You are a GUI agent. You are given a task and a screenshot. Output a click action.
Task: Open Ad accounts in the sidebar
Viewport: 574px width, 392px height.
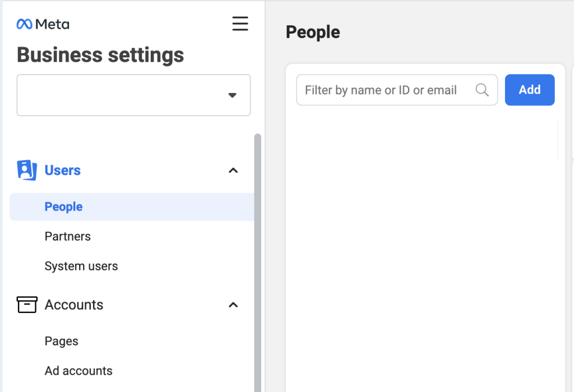pos(78,371)
